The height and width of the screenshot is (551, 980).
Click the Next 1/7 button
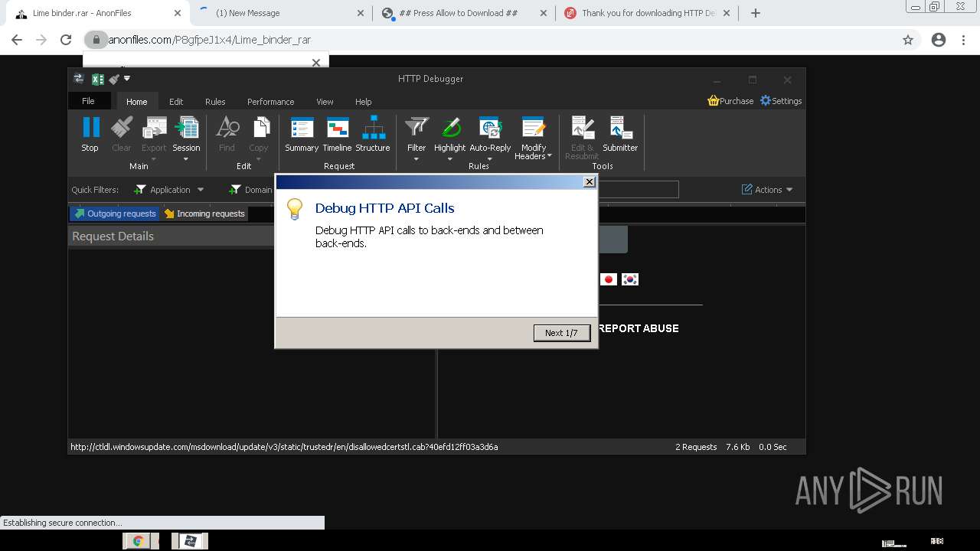pyautogui.click(x=562, y=333)
